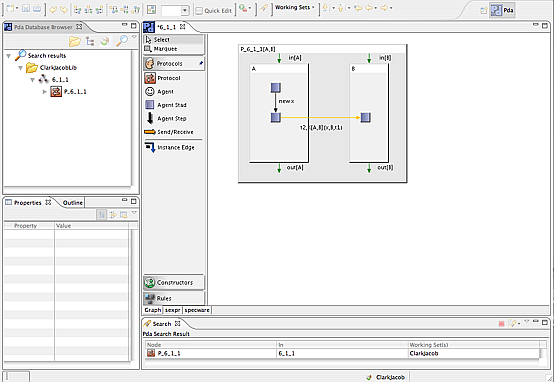This screenshot has width=554, height=382.
Task: Click the search magnifier in Database Browser
Action: coord(122,41)
